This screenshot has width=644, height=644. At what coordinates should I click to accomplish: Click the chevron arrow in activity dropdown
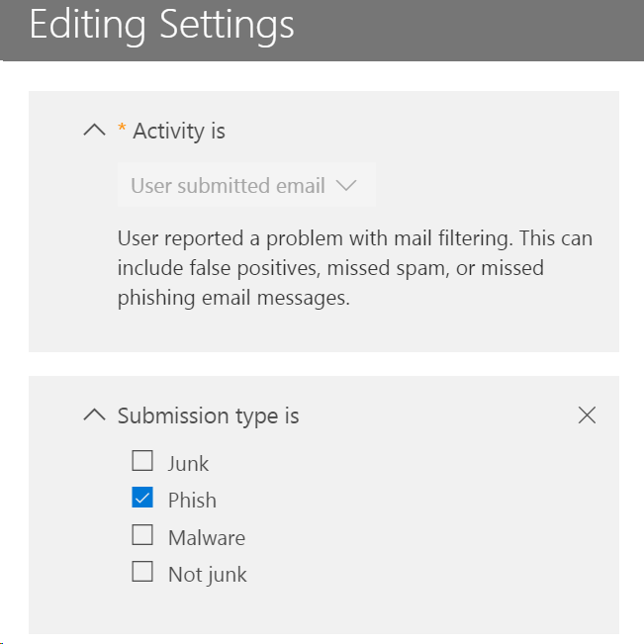click(x=346, y=185)
